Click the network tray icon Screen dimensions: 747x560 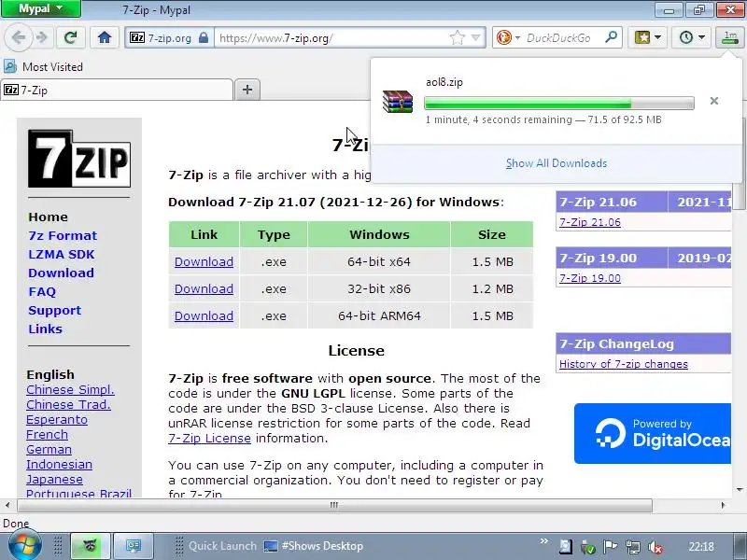click(x=633, y=548)
